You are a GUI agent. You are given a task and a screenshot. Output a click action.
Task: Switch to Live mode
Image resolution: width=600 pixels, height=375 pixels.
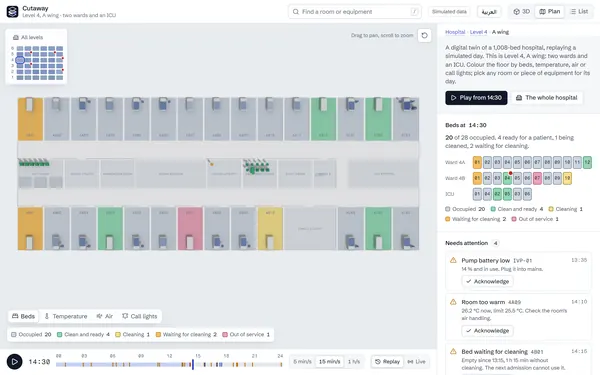(417, 362)
